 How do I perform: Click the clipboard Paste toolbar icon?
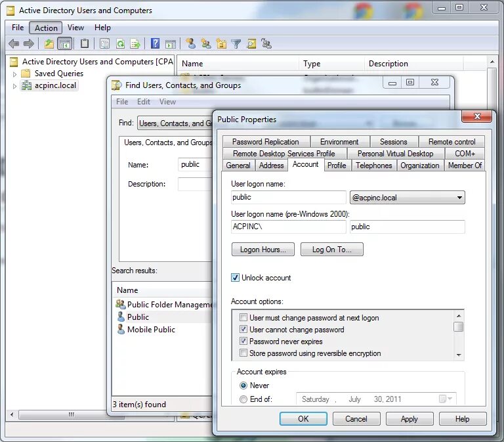tap(85, 43)
